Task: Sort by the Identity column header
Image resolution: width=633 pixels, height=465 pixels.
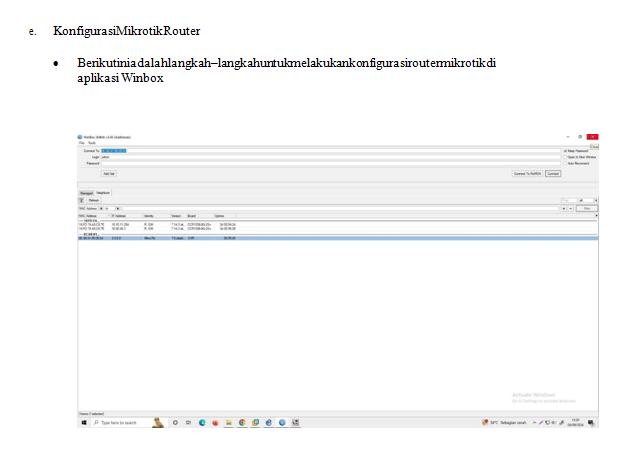Action: tap(157, 216)
